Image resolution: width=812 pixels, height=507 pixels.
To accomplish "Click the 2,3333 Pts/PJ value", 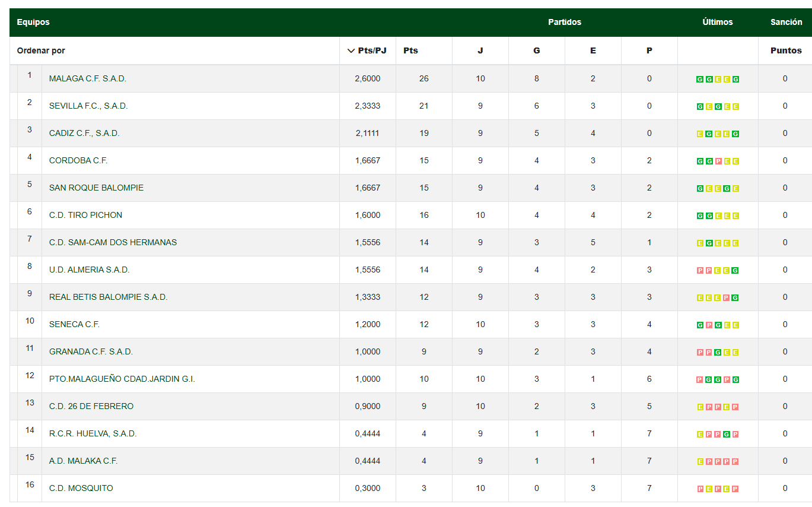I will coord(368,106).
